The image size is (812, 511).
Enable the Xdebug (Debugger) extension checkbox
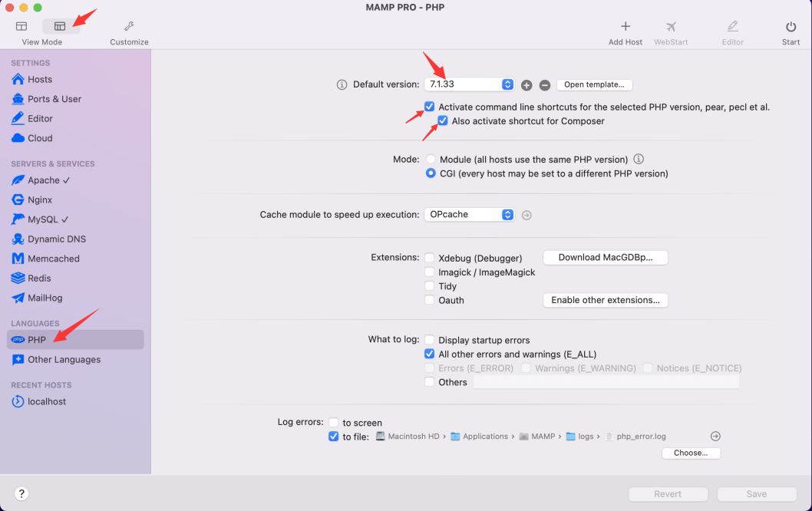tap(430, 259)
